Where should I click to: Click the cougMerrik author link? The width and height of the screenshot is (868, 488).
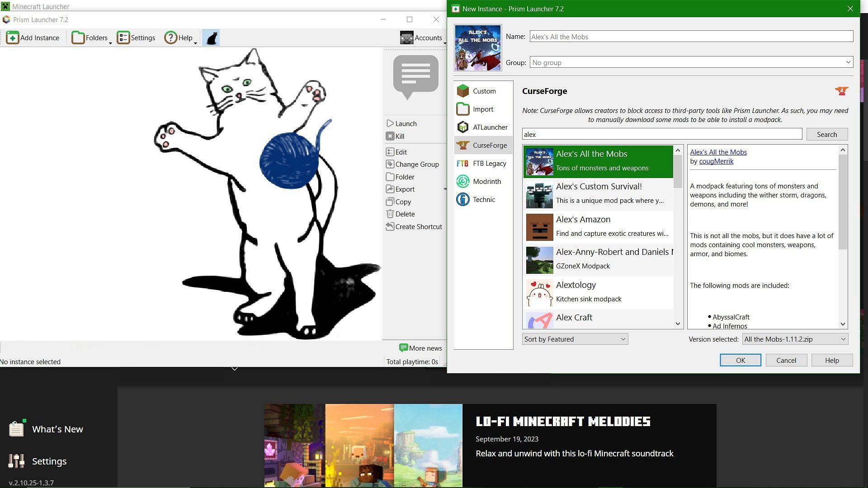coord(716,161)
